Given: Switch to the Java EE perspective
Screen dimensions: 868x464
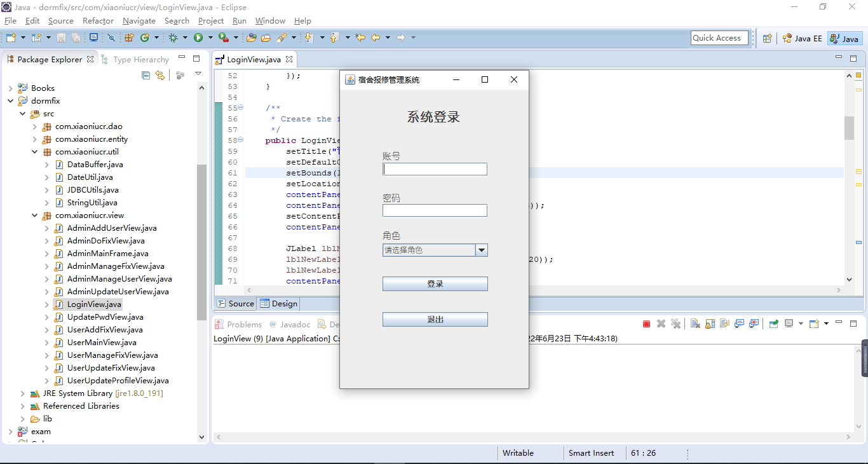Looking at the screenshot, I should 803,38.
